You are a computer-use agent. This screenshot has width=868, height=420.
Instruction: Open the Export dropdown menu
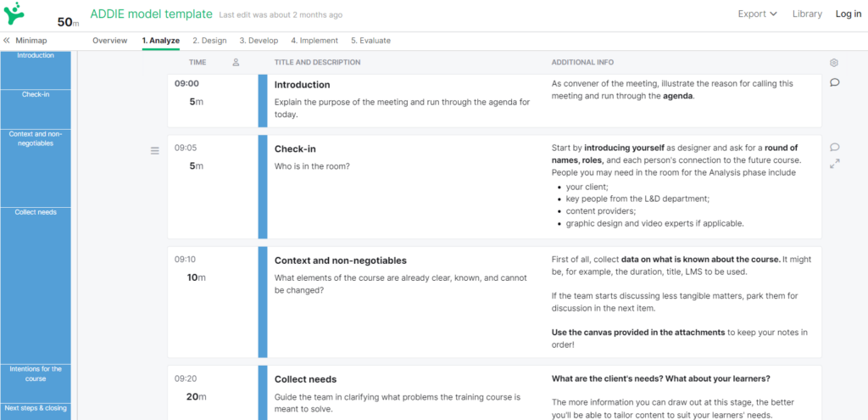coord(757,14)
